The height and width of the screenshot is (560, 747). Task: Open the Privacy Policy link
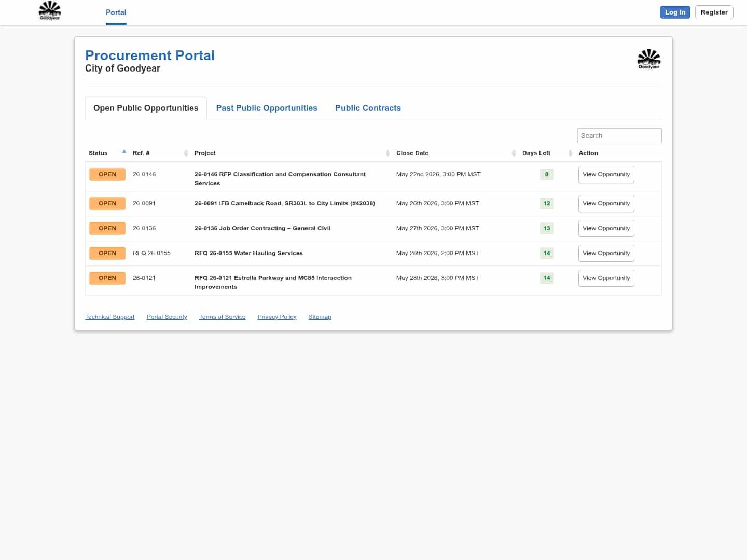(277, 317)
